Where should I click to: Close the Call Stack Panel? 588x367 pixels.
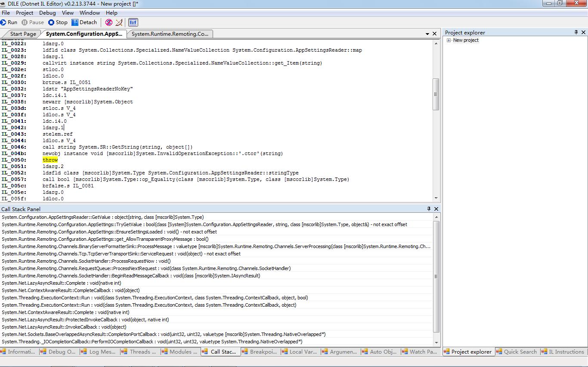[436, 209]
